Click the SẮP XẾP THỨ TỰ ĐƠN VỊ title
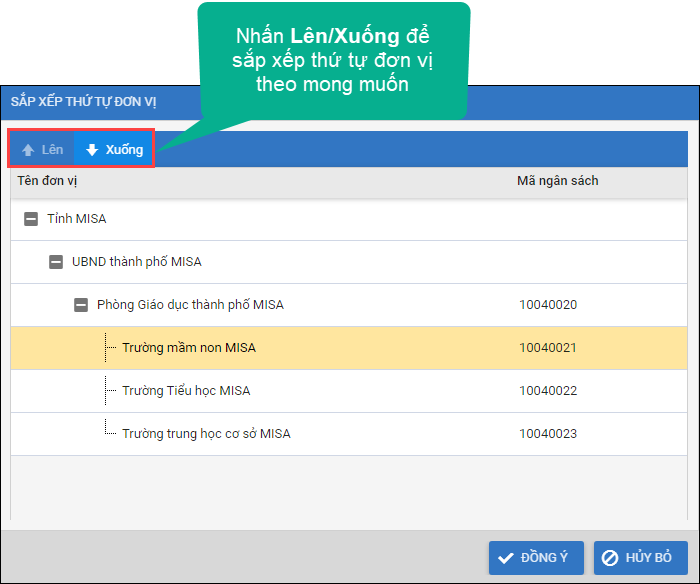The image size is (700, 584). tap(83, 102)
